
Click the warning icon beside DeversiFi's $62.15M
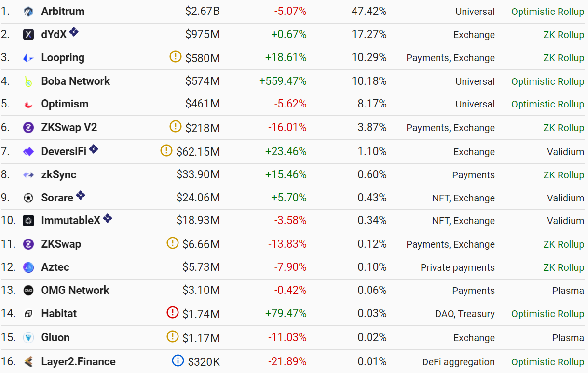[166, 150]
